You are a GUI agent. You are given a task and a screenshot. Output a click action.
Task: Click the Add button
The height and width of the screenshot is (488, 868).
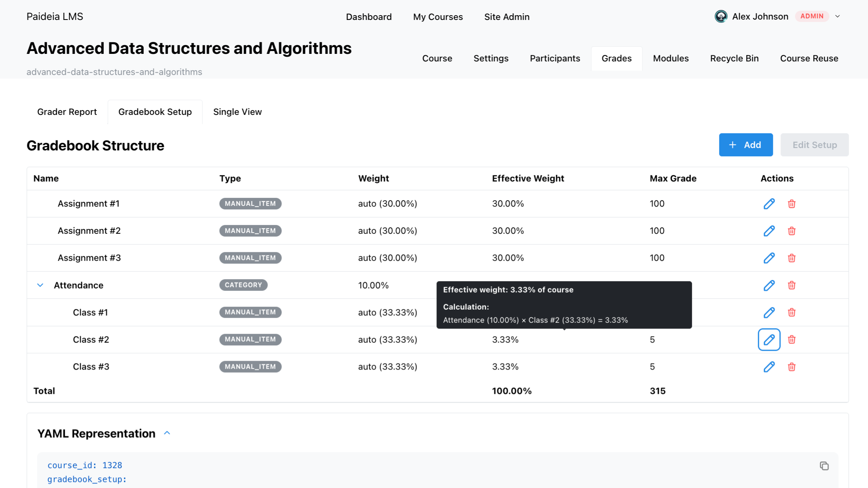click(x=745, y=145)
